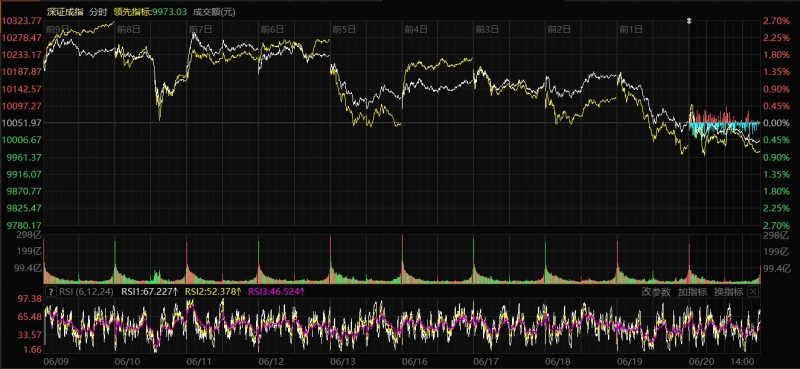This screenshot has width=800, height=369.
Task: Select the 分时 time-sharing label
Action: pyautogui.click(x=98, y=12)
